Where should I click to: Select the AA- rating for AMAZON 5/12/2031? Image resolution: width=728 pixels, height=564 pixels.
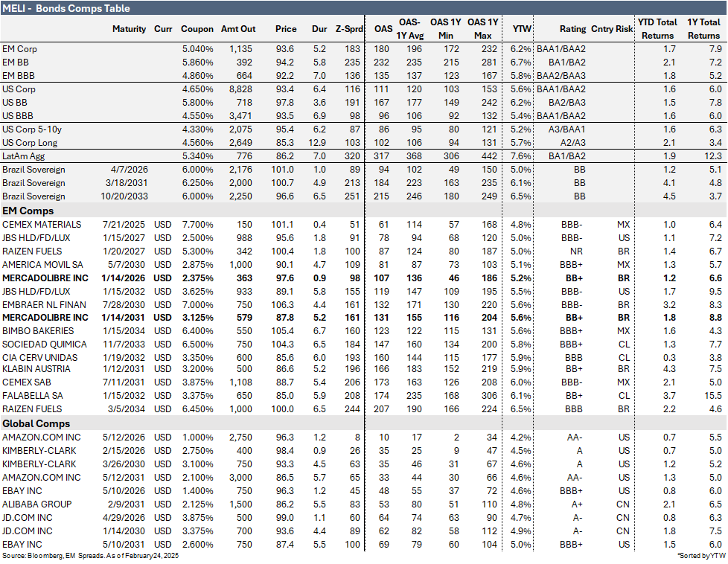coord(575,478)
